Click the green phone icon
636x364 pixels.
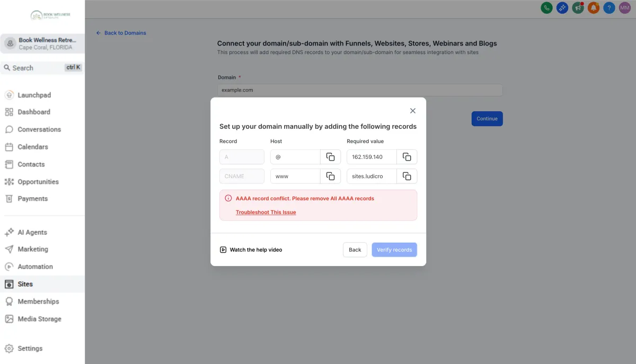[x=546, y=8]
